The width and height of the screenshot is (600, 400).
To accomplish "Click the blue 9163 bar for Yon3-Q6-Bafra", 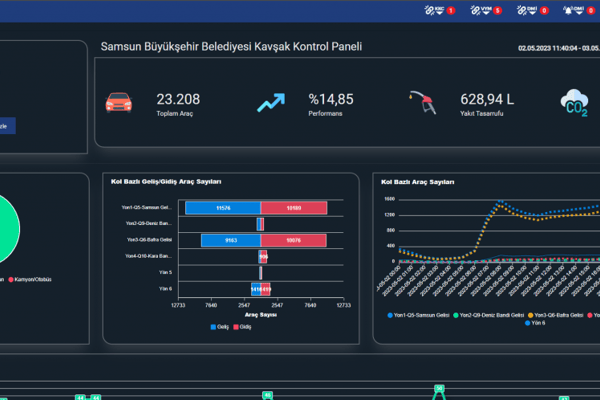I will click(231, 240).
